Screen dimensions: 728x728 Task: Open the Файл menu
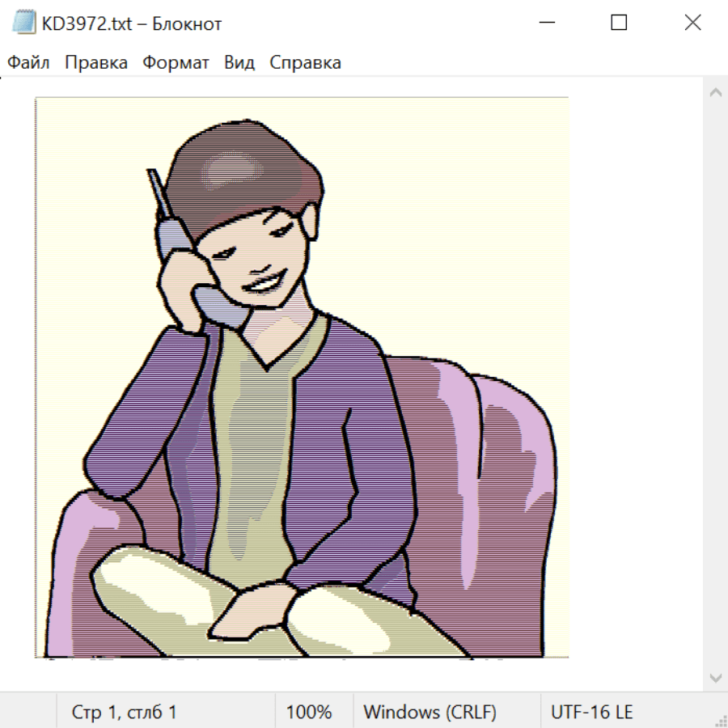[x=28, y=62]
